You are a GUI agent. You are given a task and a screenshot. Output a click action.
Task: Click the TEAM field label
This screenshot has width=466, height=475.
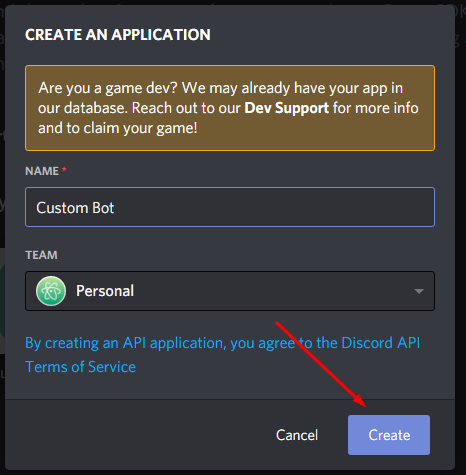(41, 255)
